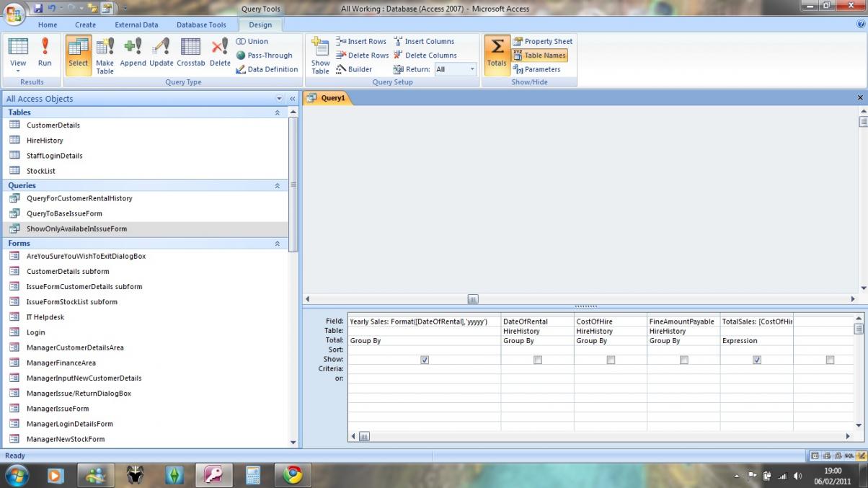Toggle Table Names row visibility
This screenshot has width=868, height=488.
pyautogui.click(x=539, y=56)
